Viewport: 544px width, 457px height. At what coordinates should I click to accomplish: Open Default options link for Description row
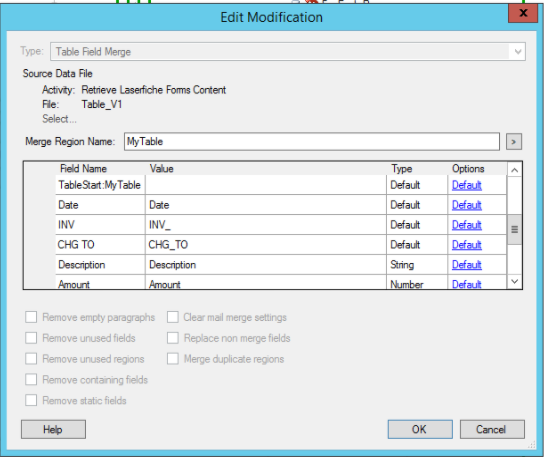coord(466,265)
